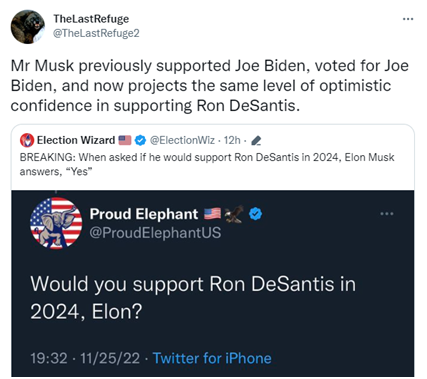The image size is (427, 379).
Task: Click the Twitter for iPhone source link
Action: click(x=212, y=358)
